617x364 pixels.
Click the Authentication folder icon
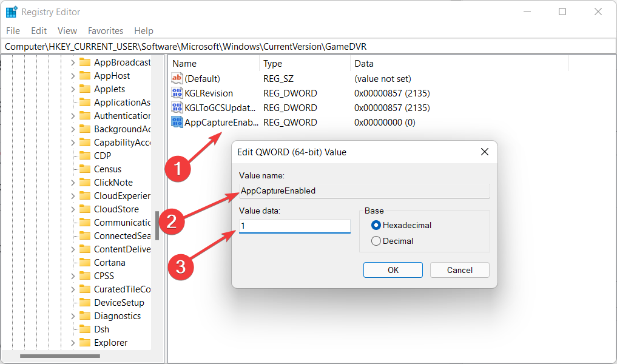coord(85,116)
